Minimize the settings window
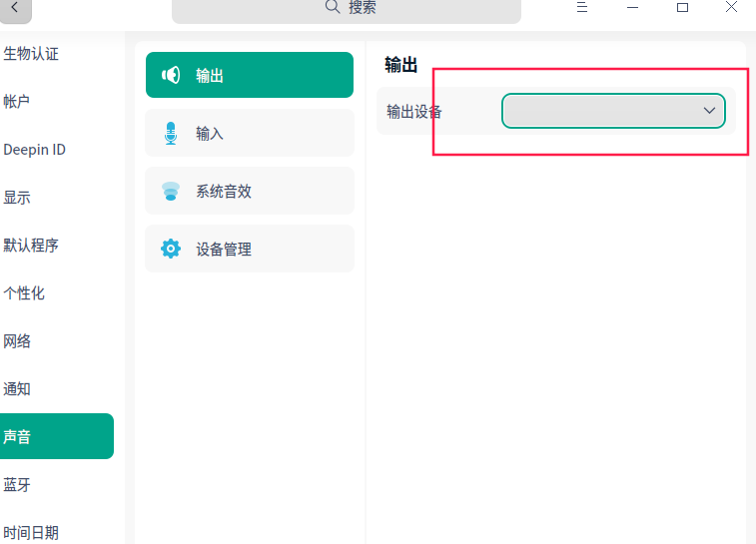This screenshot has height=544, width=756. [632, 7]
